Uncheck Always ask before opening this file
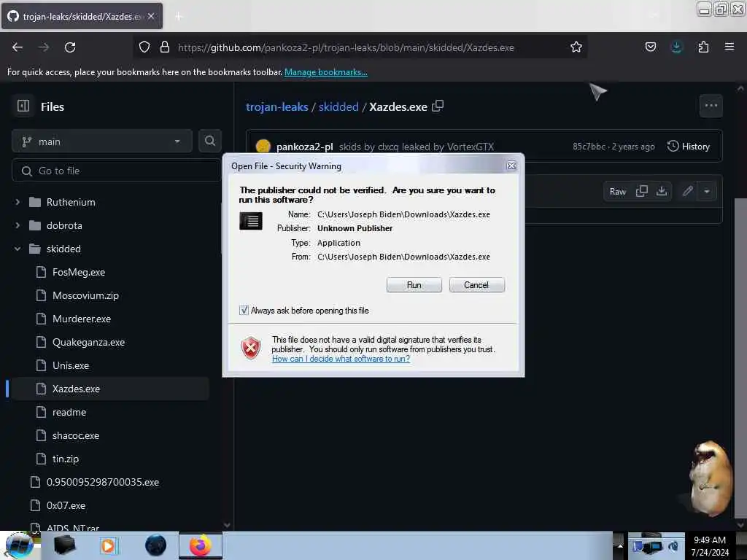The height and width of the screenshot is (560, 747). [244, 311]
